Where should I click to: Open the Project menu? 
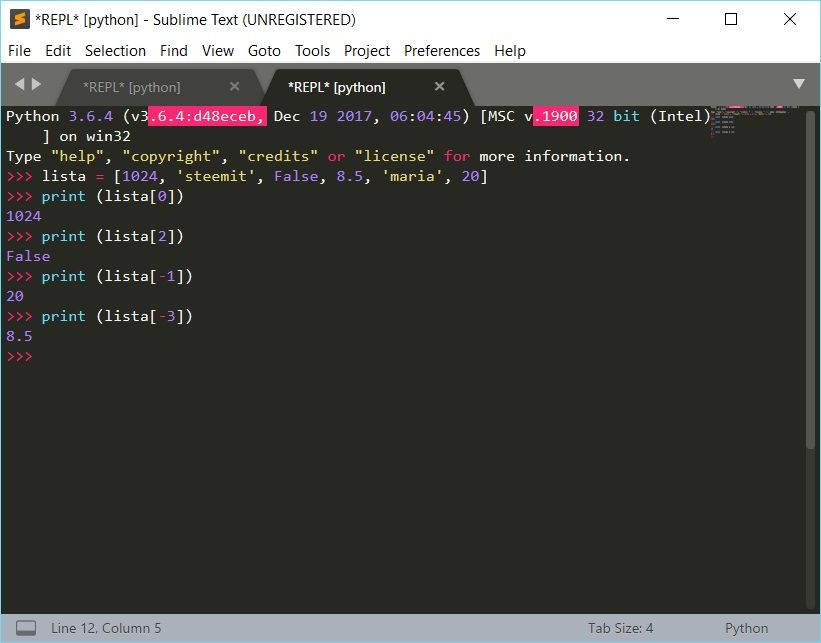pos(367,51)
